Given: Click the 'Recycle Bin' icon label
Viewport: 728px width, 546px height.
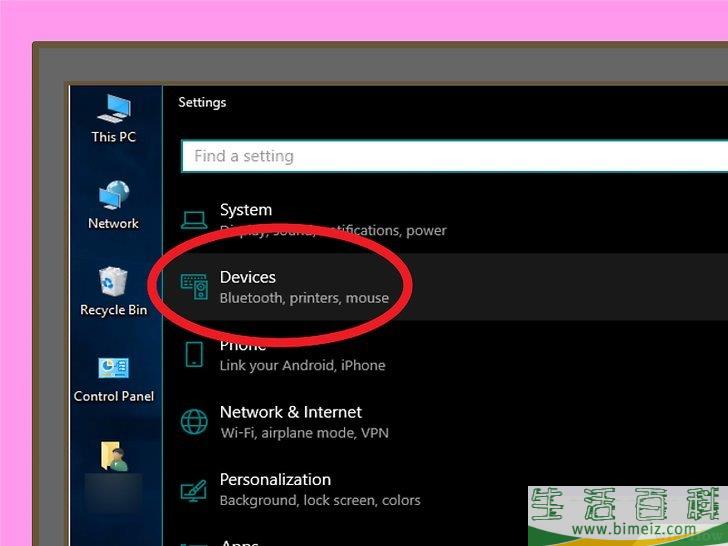Looking at the screenshot, I should pos(113,310).
